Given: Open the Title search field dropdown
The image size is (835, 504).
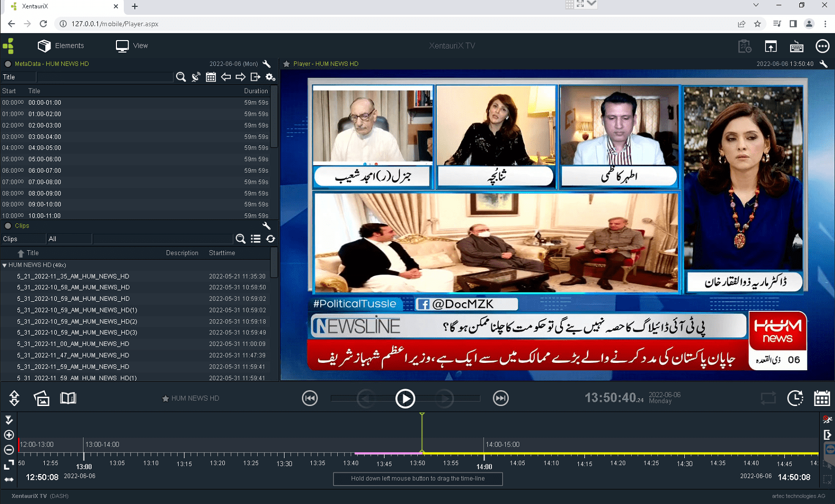Looking at the screenshot, I should 18,77.
